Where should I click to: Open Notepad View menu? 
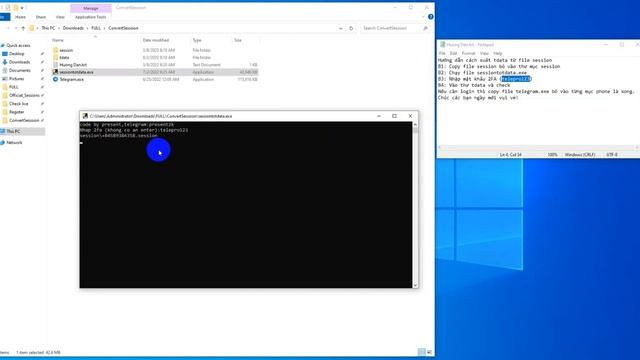click(484, 53)
